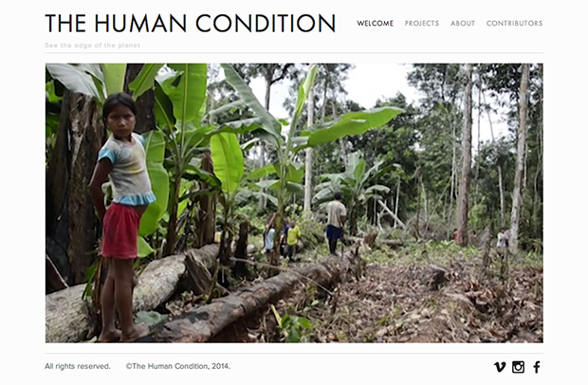The height and width of the screenshot is (385, 588).
Task: Open the About page
Action: (463, 24)
